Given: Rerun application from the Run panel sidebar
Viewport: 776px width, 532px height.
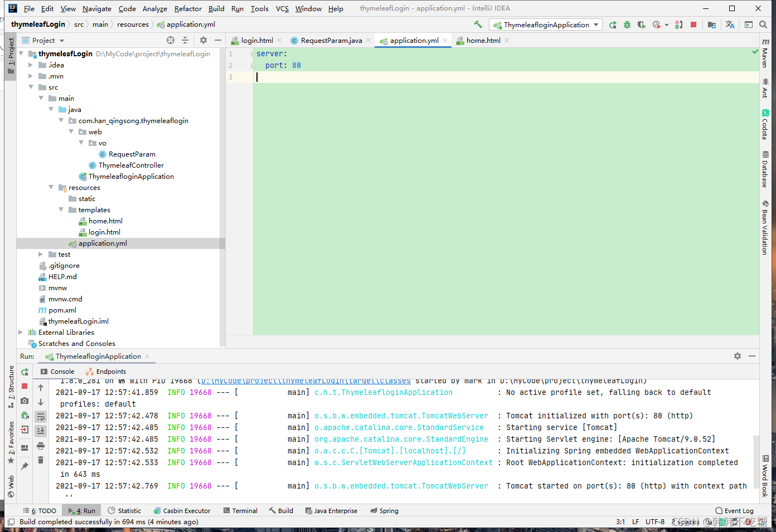Looking at the screenshot, I should pos(25,372).
